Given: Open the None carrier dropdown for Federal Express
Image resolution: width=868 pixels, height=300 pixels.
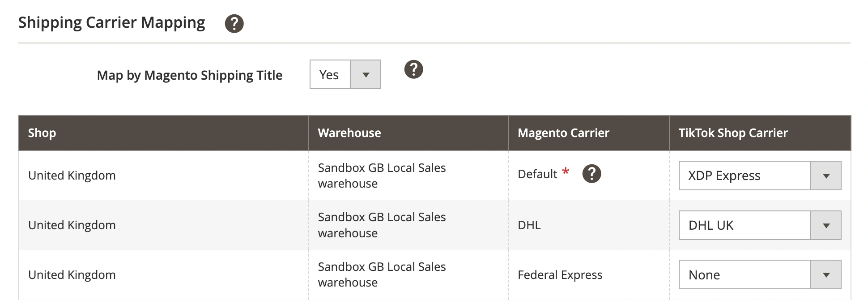Looking at the screenshot, I should [x=760, y=274].
